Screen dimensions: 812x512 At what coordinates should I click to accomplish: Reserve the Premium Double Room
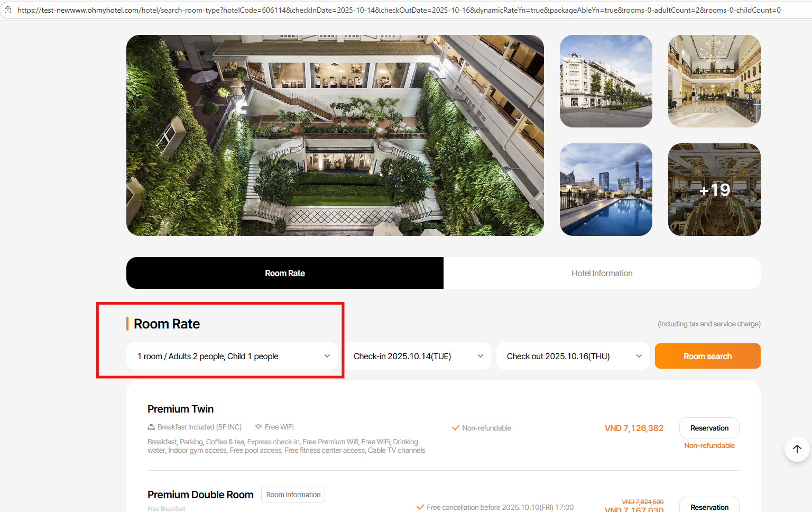[x=709, y=505]
